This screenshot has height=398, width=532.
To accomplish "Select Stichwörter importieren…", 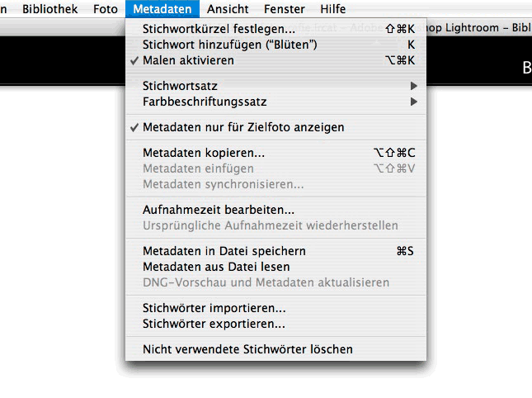I will (x=275, y=308).
